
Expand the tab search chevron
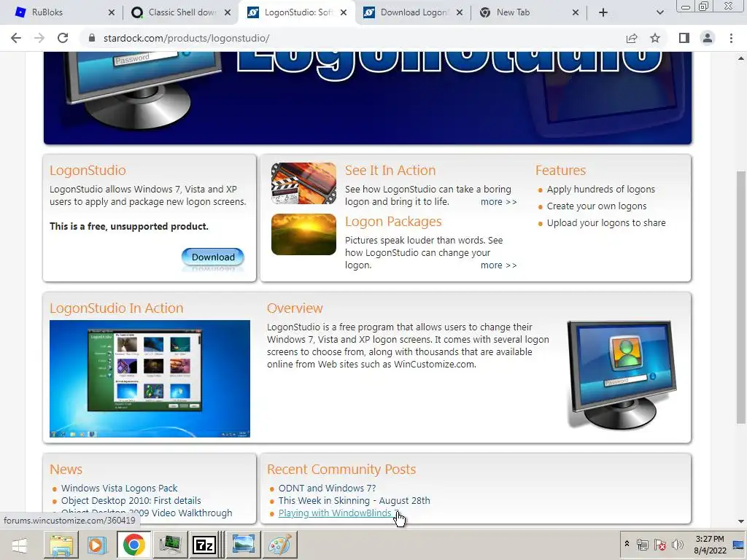pyautogui.click(x=659, y=12)
